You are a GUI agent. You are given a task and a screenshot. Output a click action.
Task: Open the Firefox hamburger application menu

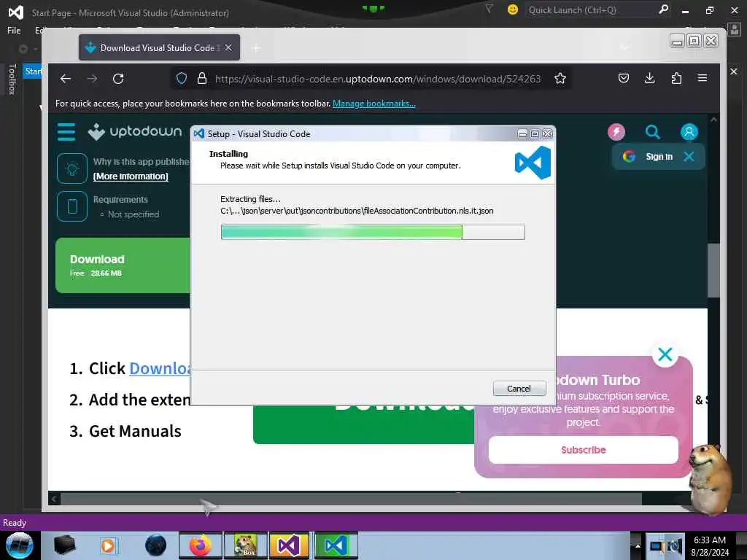[x=703, y=78]
